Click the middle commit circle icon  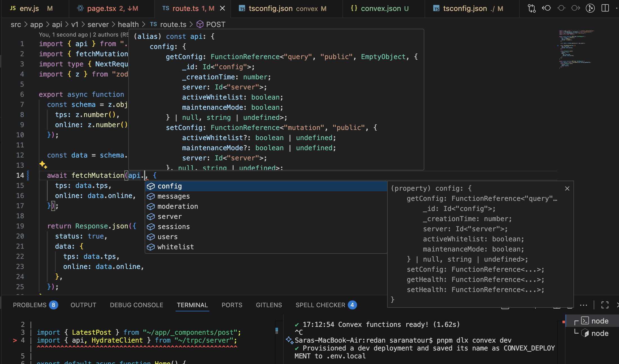coord(561,8)
